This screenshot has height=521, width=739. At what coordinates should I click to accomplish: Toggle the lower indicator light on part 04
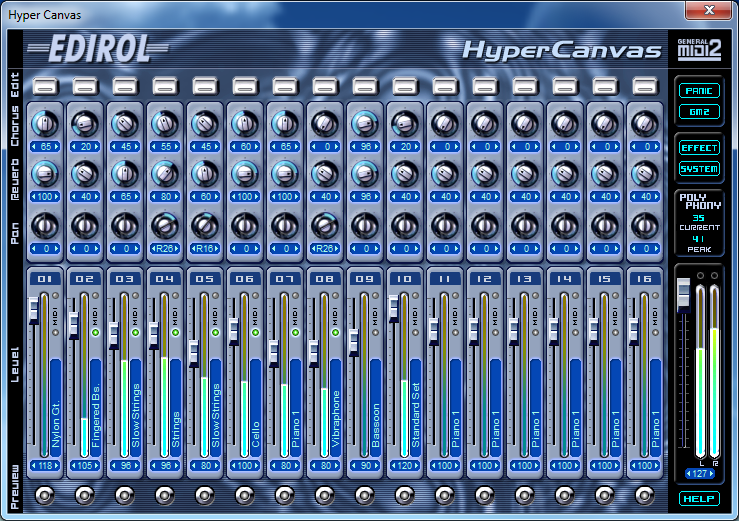click(x=176, y=333)
